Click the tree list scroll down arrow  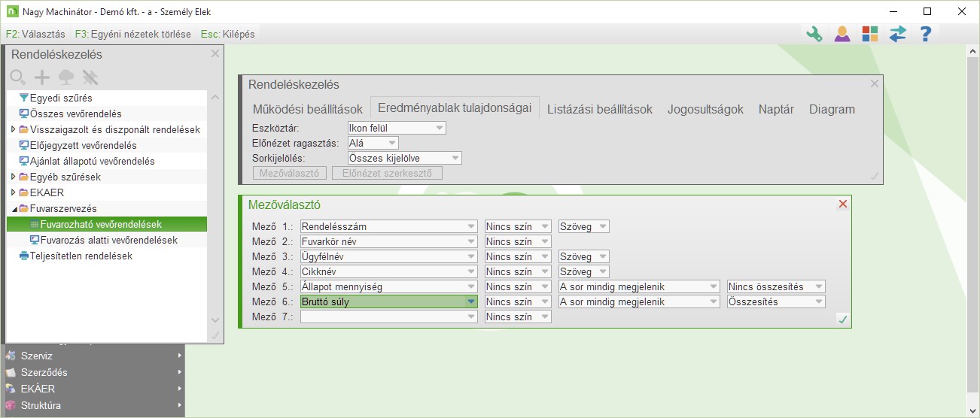click(215, 320)
